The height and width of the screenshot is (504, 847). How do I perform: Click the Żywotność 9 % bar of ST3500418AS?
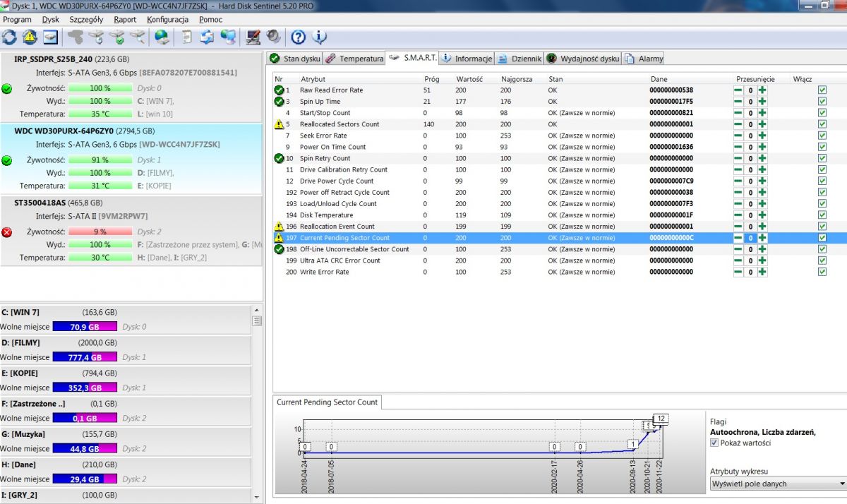click(x=100, y=232)
